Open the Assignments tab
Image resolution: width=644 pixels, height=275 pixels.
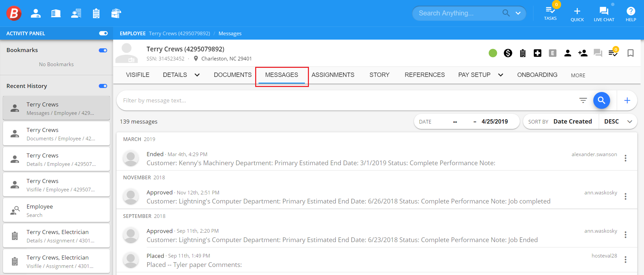[x=333, y=75]
